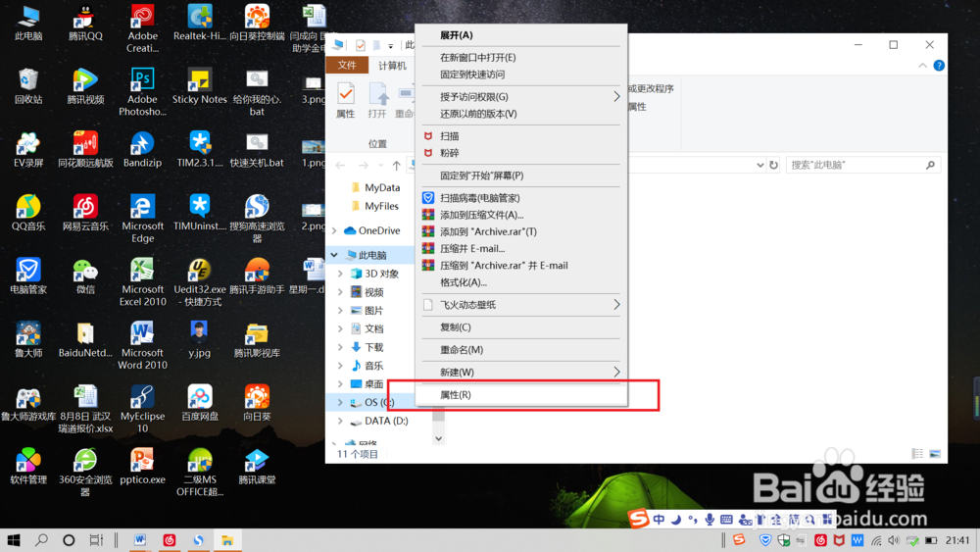Expand the 下载 tree node
980x552 pixels.
click(341, 347)
